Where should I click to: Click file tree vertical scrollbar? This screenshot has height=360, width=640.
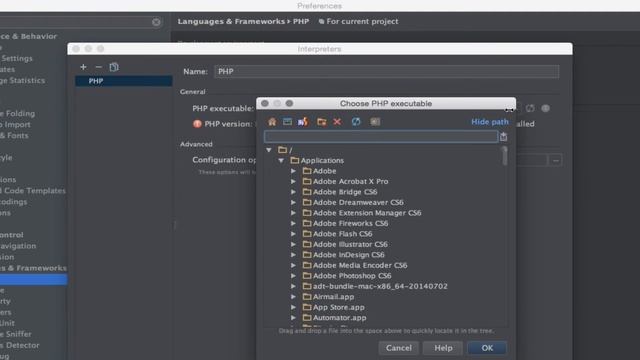click(505, 156)
